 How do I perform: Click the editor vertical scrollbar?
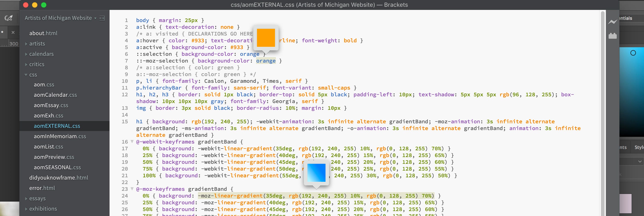click(603, 113)
